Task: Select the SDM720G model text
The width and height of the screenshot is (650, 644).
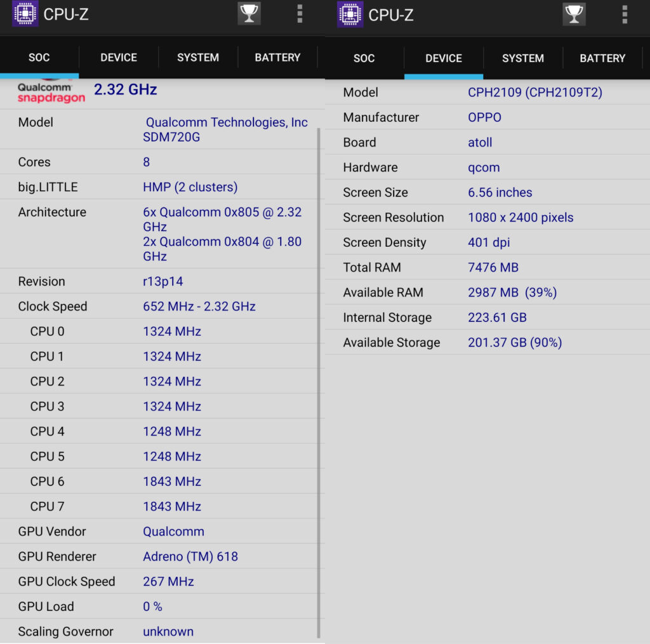Action: [171, 137]
